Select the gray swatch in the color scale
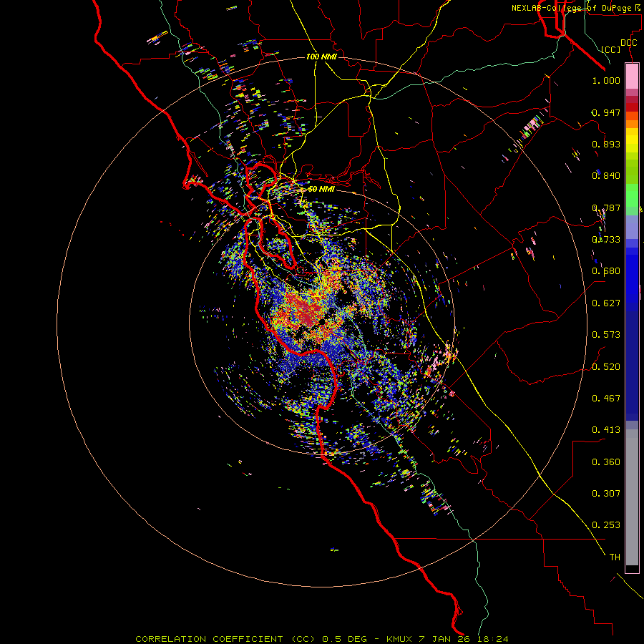This screenshot has width=644, height=644. pyautogui.click(x=632, y=497)
